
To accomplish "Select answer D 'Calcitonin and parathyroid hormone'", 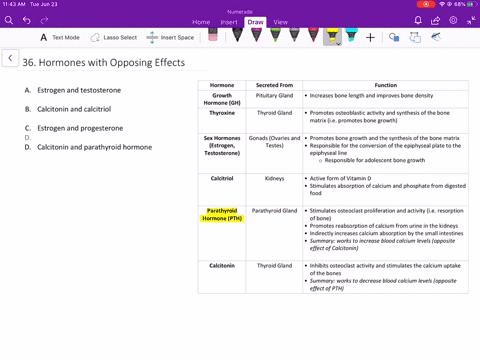I will pos(95,147).
